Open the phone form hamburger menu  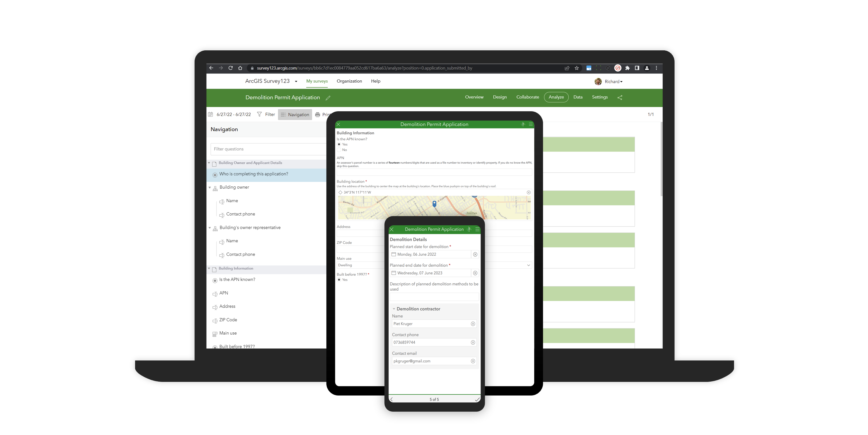tap(477, 229)
